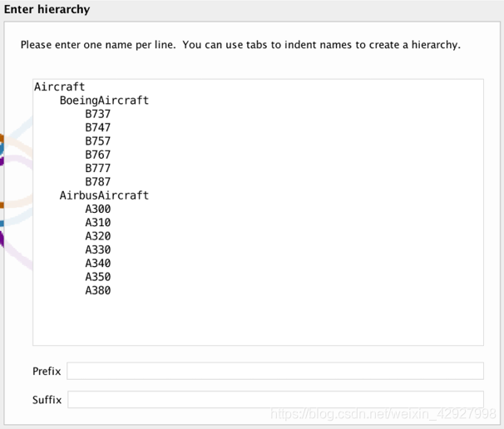Click the A340 entry
Screen dimensions: 504x429
pos(97,264)
